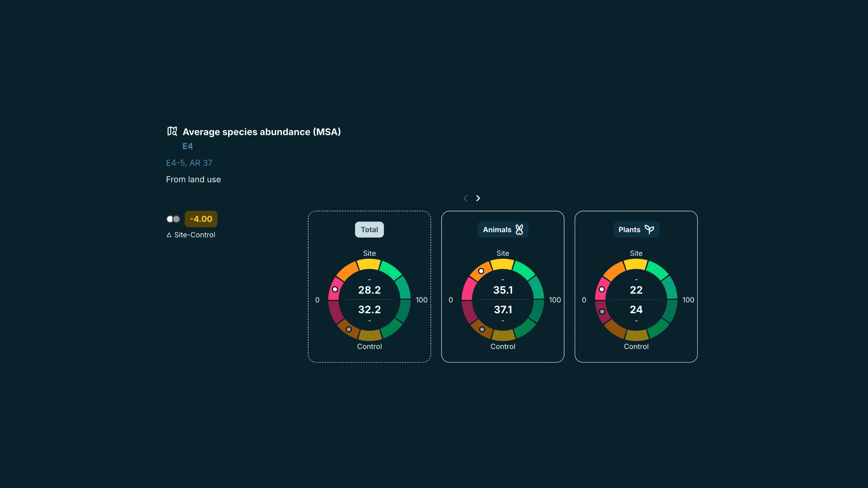
Task: Click the 32.2 control value in Total
Action: pos(369,309)
